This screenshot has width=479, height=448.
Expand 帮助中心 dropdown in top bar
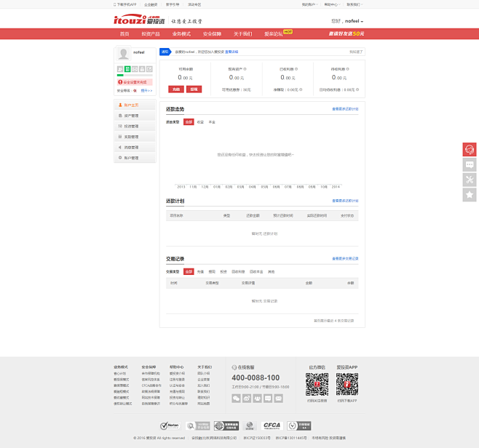[x=332, y=4]
